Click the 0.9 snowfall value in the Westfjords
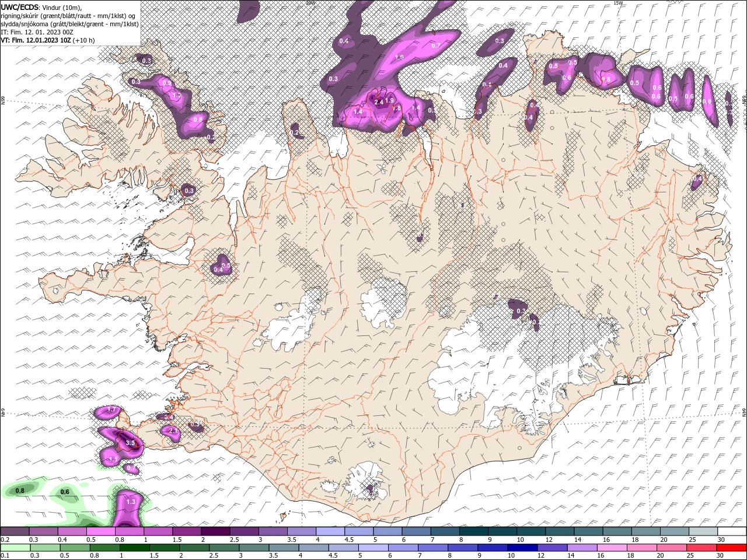 coord(167,83)
